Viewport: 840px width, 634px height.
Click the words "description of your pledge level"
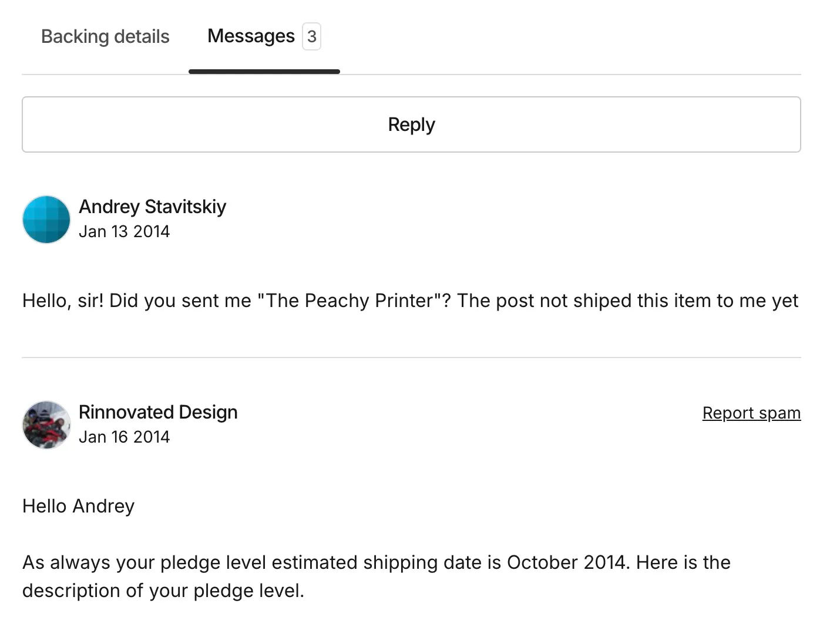(x=162, y=591)
